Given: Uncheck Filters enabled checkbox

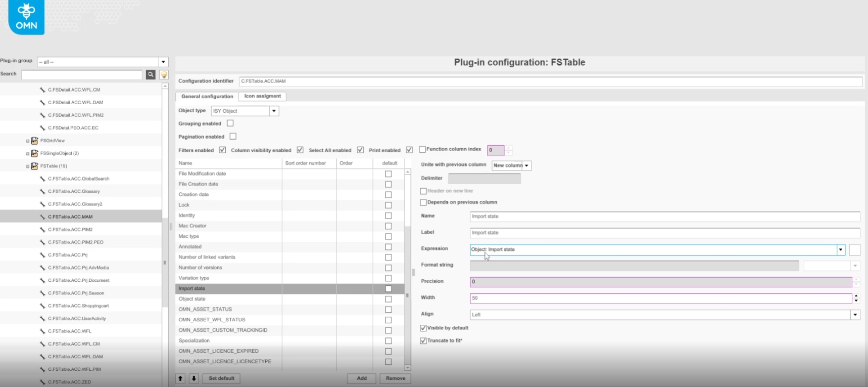Looking at the screenshot, I should tap(222, 150).
